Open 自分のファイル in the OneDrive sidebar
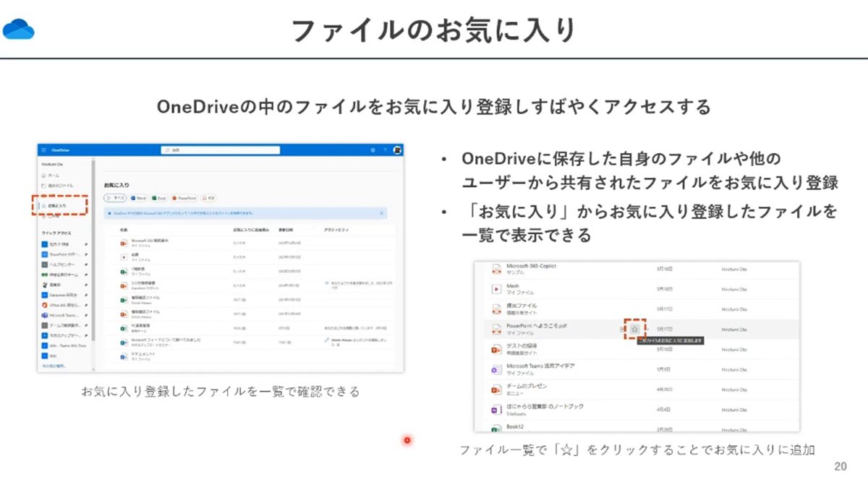The width and height of the screenshot is (868, 482). click(57, 186)
